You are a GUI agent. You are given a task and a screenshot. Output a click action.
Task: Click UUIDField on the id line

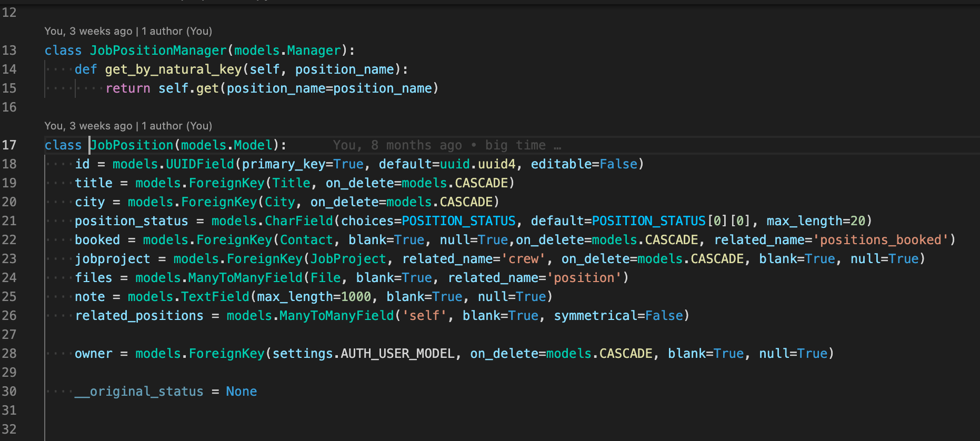200,164
